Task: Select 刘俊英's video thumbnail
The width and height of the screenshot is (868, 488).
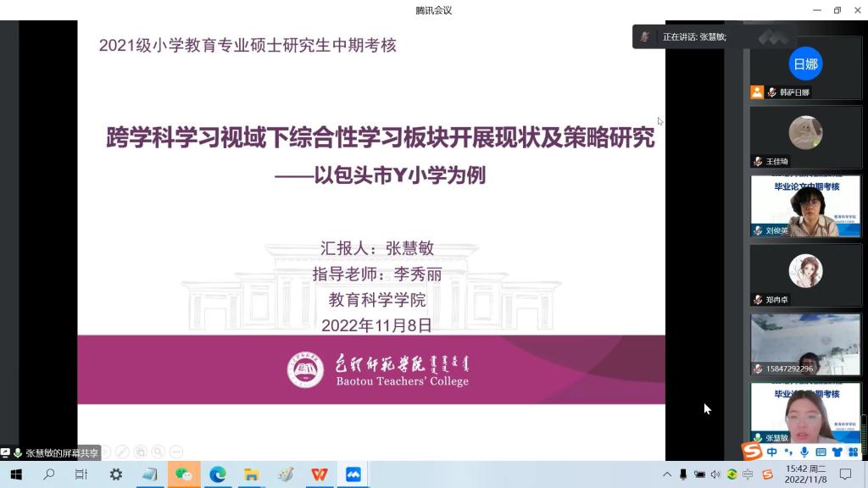Action: coord(805,206)
